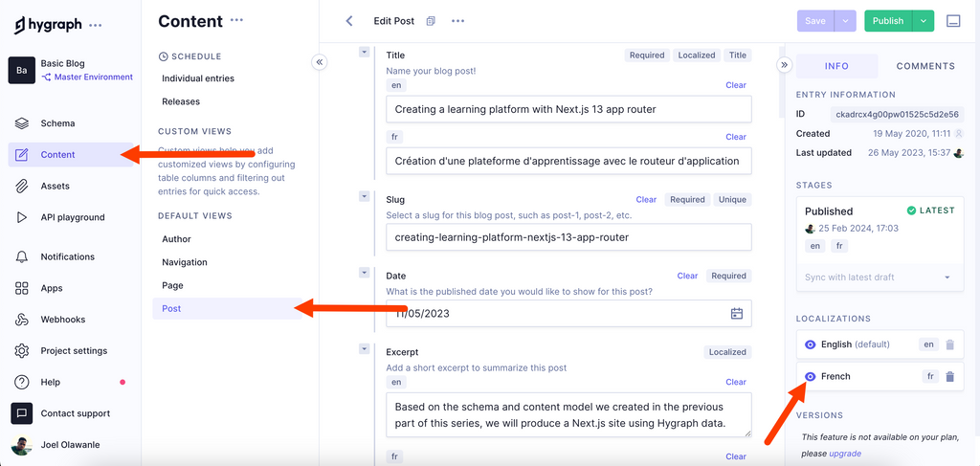Launch the API playground
980x466 pixels.
point(73,217)
